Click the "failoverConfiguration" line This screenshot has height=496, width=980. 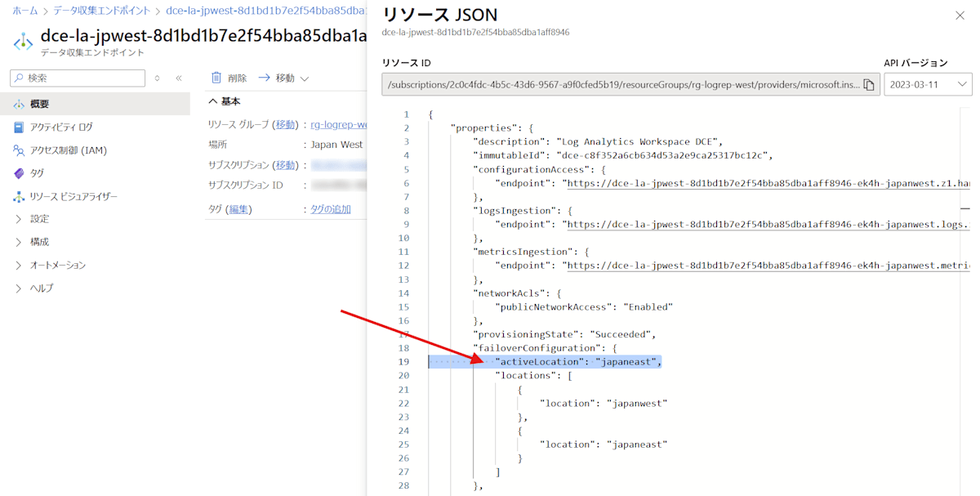(546, 348)
